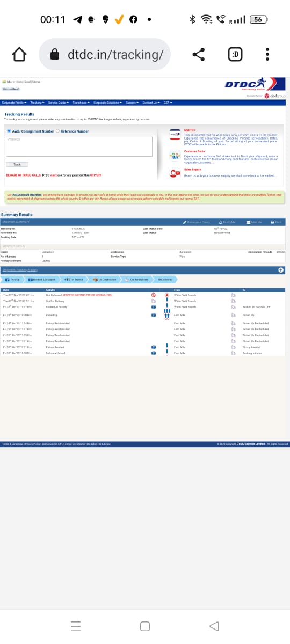The height and width of the screenshot is (644, 290).
Task: Click the NotifyMe bell option
Action: 227,222
